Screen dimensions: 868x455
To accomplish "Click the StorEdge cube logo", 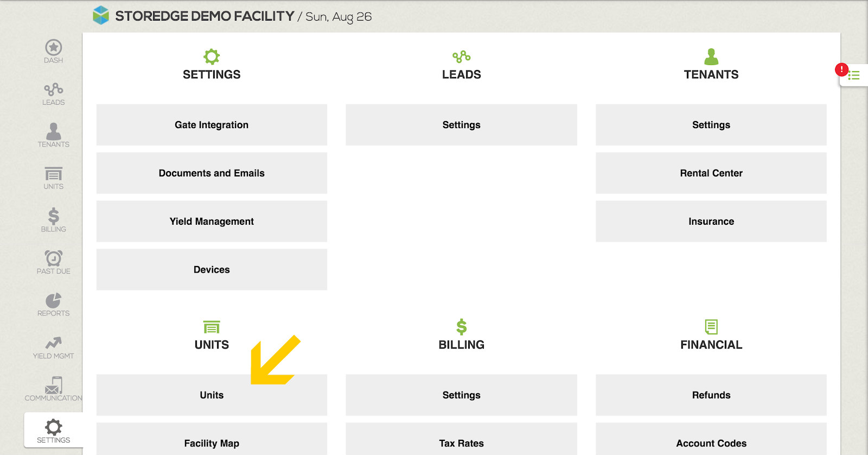I will point(101,16).
